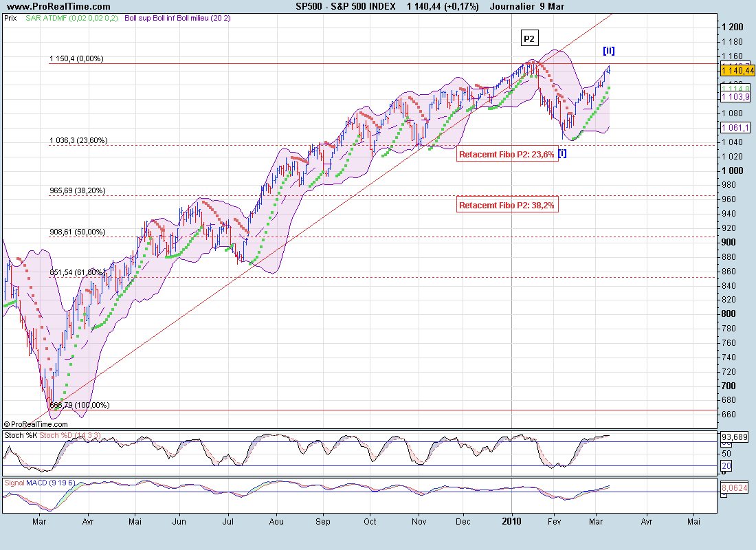The image size is (756, 550).
Task: Select the 851,54 (61,80%) Fibonacci label
Action: pyautogui.click(x=77, y=272)
